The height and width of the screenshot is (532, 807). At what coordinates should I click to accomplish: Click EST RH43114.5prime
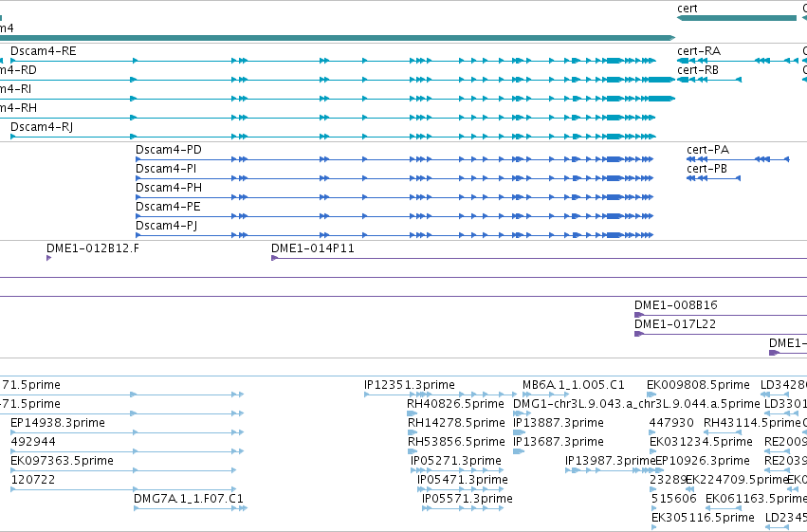[752, 423]
